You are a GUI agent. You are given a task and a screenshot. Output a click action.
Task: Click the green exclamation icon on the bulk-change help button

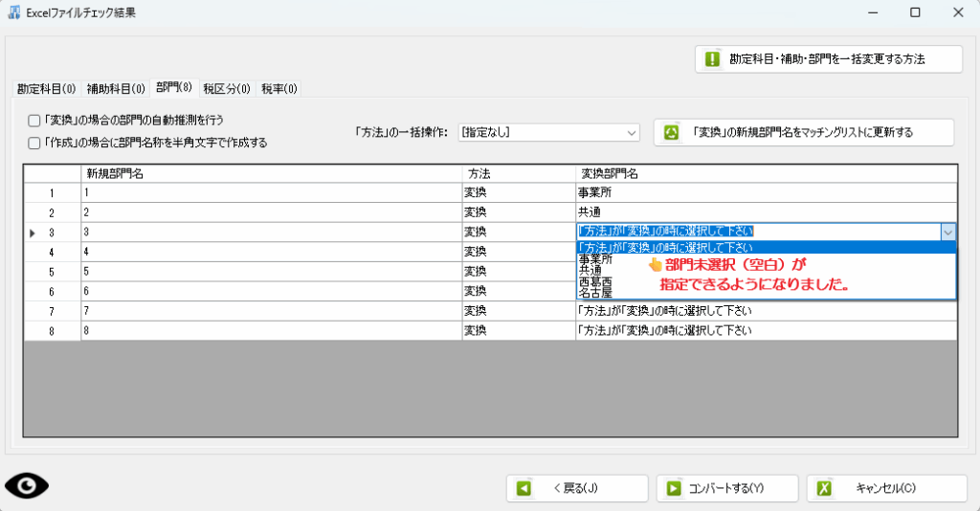click(x=712, y=58)
